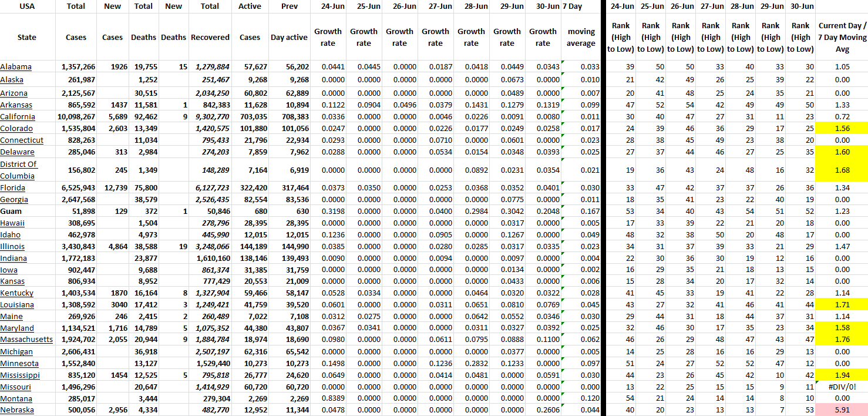Open the Mississippi hyperlink
This screenshot has height=416, width=868.
(20, 375)
